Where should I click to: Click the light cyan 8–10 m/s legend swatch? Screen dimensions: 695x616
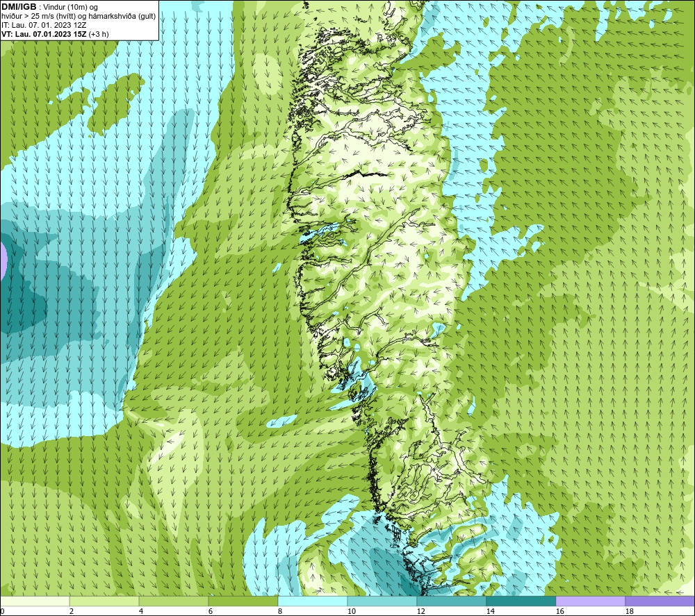click(313, 601)
